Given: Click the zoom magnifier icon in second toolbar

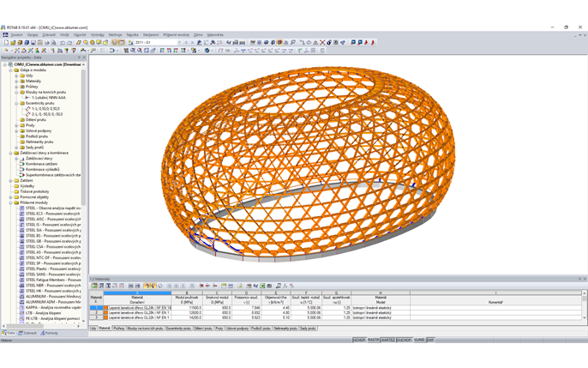Looking at the screenshot, I should 133,51.
